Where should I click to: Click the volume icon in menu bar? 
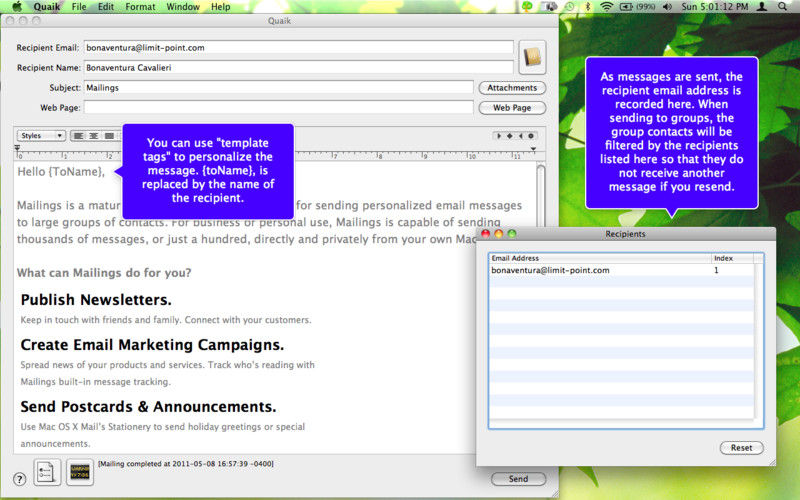click(x=667, y=7)
